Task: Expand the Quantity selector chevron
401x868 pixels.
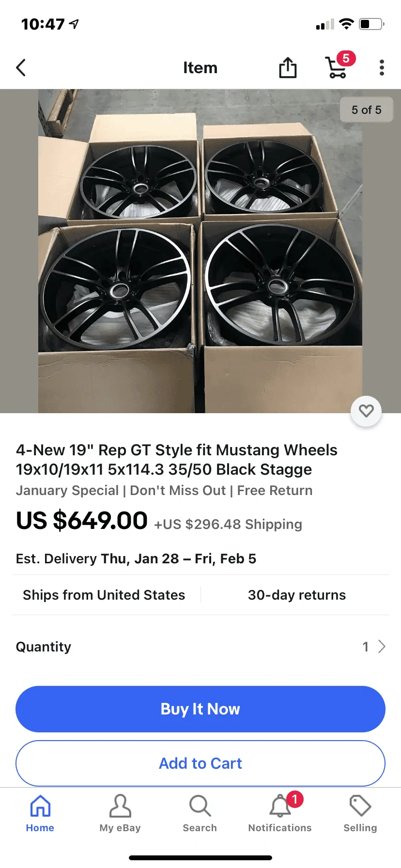Action: click(382, 647)
